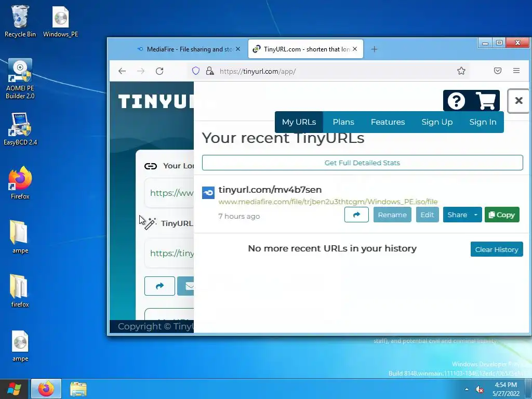This screenshot has width=532, height=399.
Task: Open the Windows Start button
Action: click(14, 389)
